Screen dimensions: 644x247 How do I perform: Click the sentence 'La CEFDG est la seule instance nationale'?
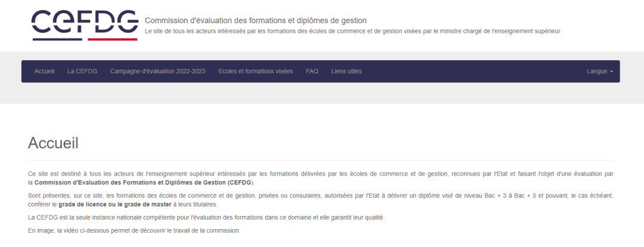(206, 217)
